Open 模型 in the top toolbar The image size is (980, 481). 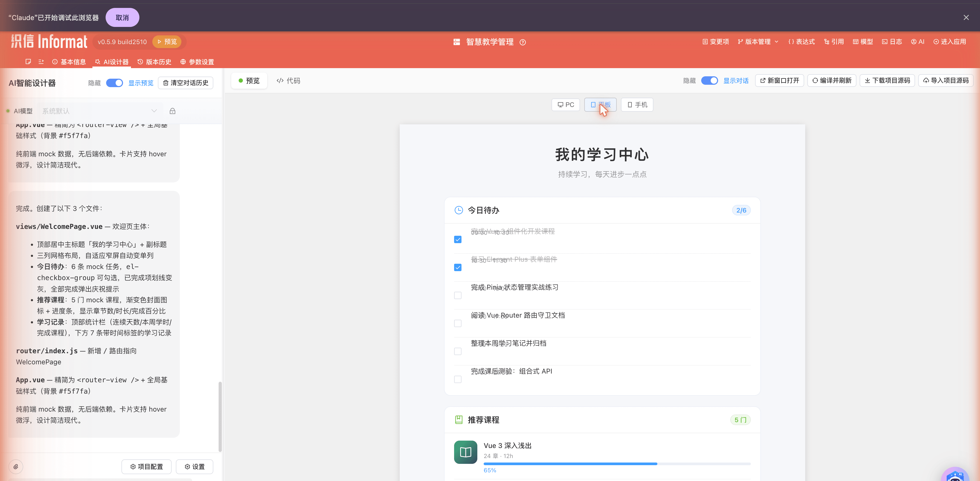[863, 42]
